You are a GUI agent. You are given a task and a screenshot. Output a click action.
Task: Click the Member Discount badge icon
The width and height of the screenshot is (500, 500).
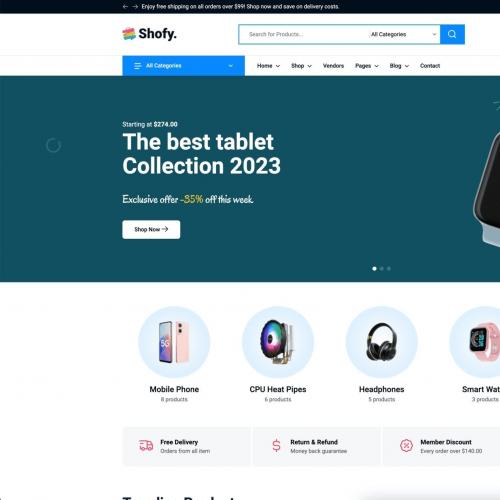click(406, 445)
